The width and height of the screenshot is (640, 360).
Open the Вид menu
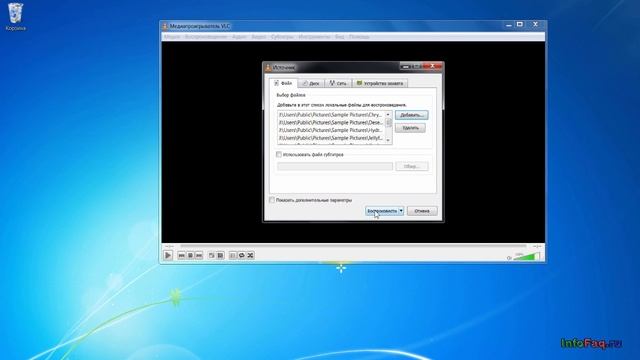tap(340, 37)
